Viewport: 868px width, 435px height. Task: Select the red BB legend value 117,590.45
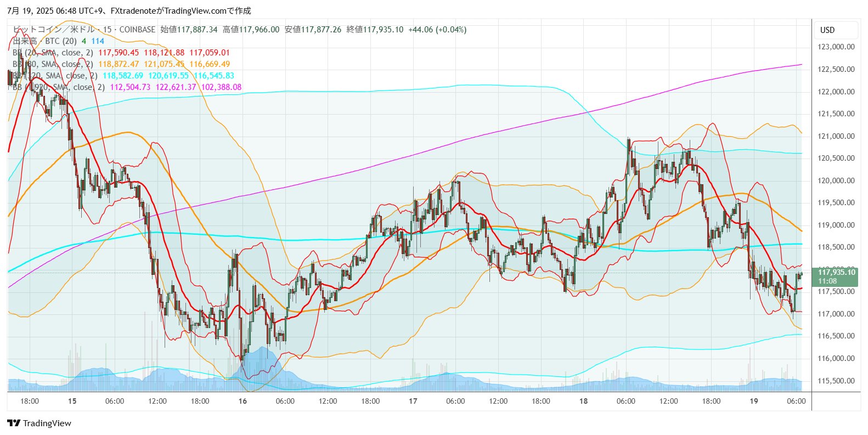[119, 53]
